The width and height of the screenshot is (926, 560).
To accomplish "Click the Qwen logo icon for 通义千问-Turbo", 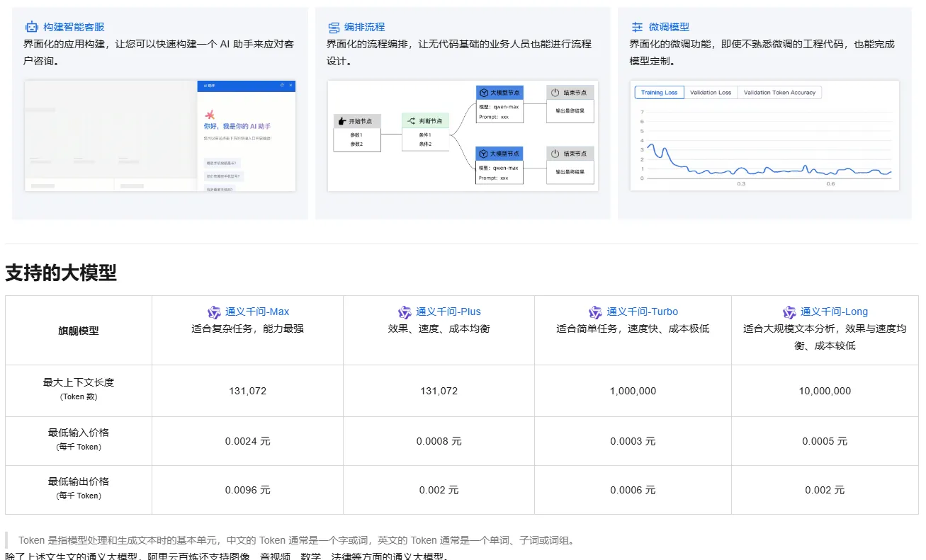I will tap(595, 312).
